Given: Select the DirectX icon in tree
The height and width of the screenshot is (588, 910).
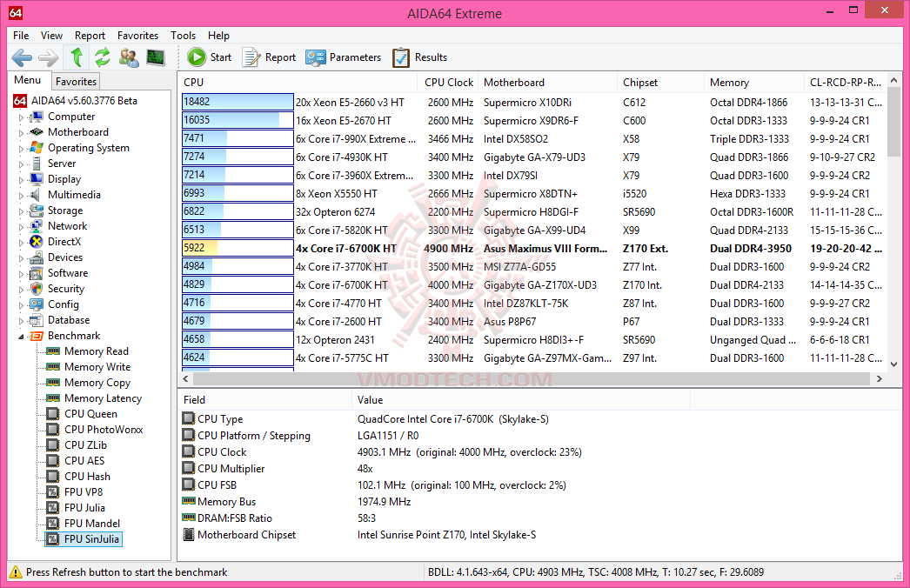Looking at the screenshot, I should click(x=37, y=242).
